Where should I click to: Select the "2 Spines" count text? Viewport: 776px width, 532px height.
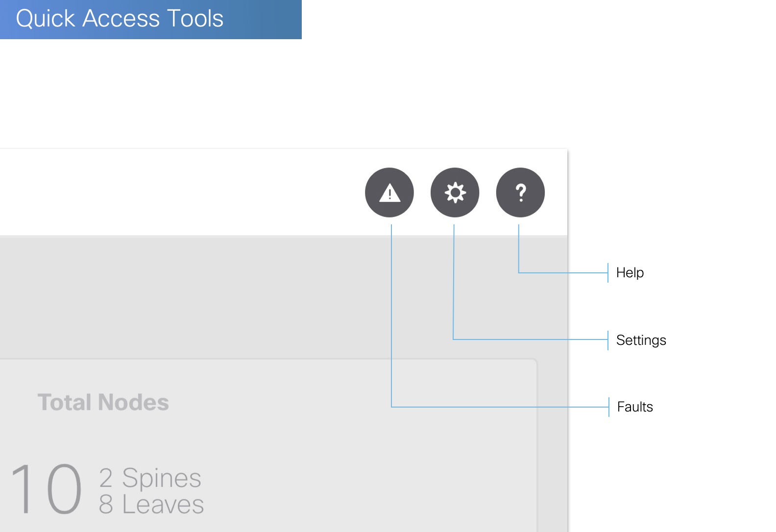tap(150, 478)
